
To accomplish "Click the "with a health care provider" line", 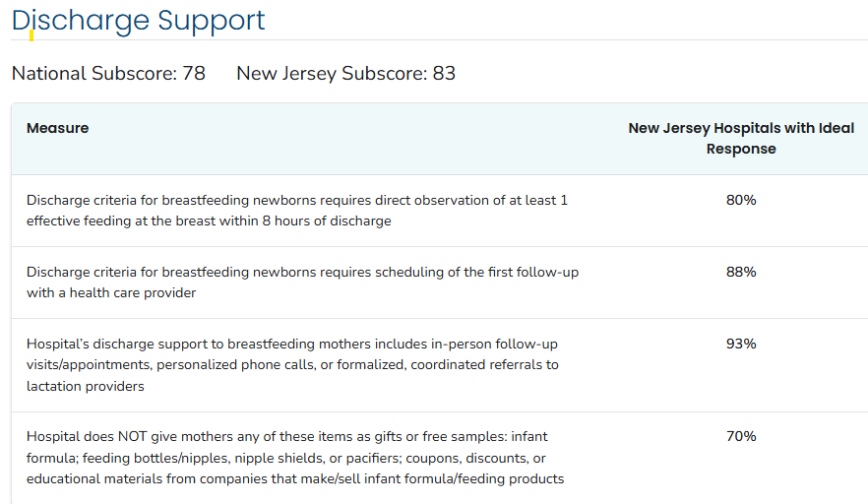I will (x=111, y=293).
